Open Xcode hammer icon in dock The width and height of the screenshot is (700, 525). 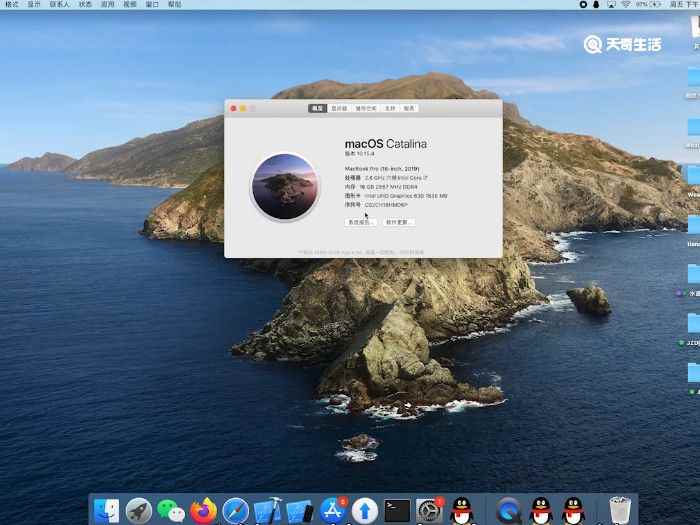coord(268,510)
